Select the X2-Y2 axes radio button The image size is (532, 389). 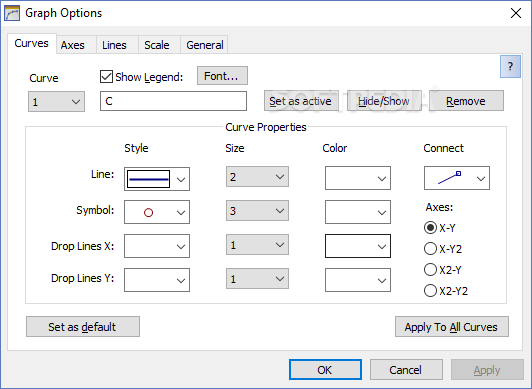coord(430,291)
